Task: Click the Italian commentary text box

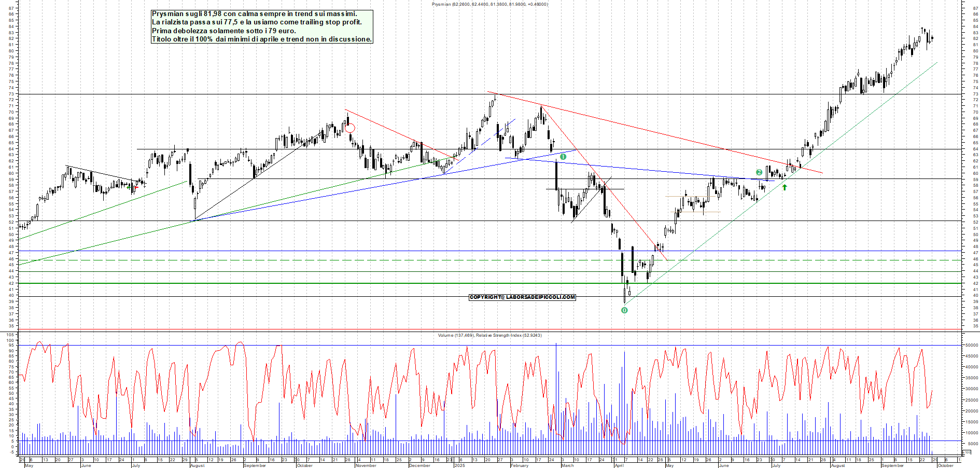Action: (x=261, y=26)
